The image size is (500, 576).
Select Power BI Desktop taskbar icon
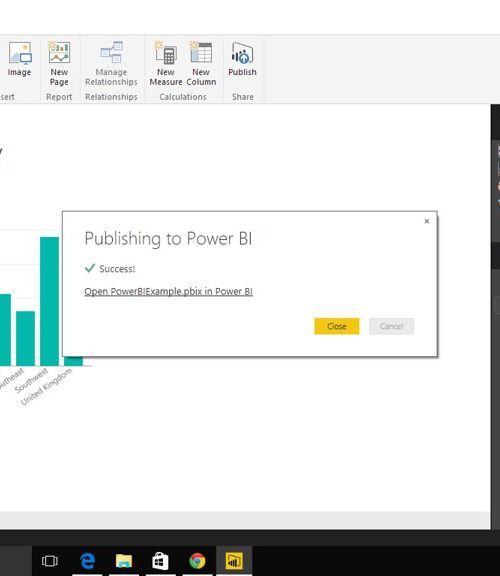click(x=234, y=561)
